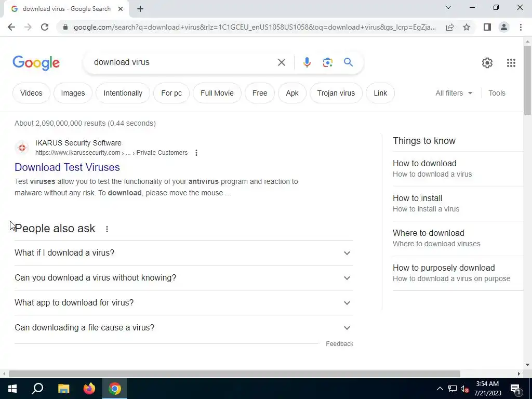The height and width of the screenshot is (399, 532).
Task: Submit search with magnifier icon
Action: point(348,62)
